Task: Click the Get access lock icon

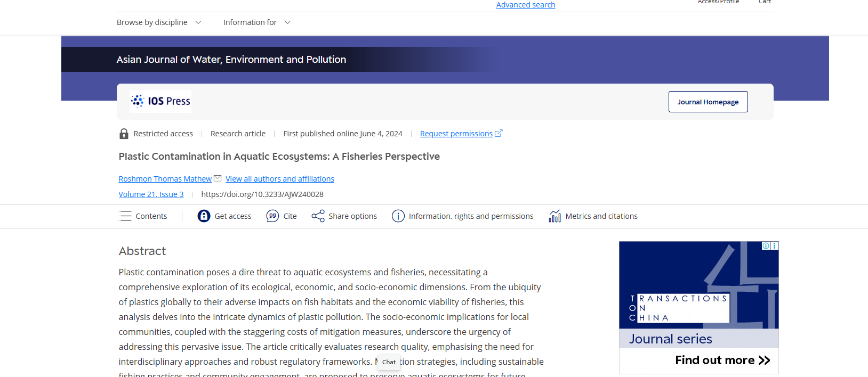Action: point(204,216)
